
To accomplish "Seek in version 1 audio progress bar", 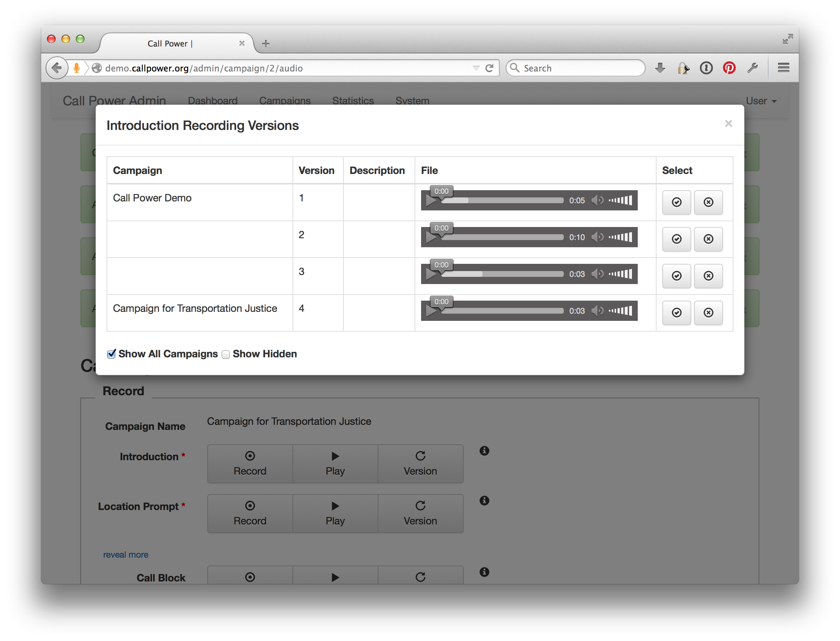I will pyautogui.click(x=502, y=200).
